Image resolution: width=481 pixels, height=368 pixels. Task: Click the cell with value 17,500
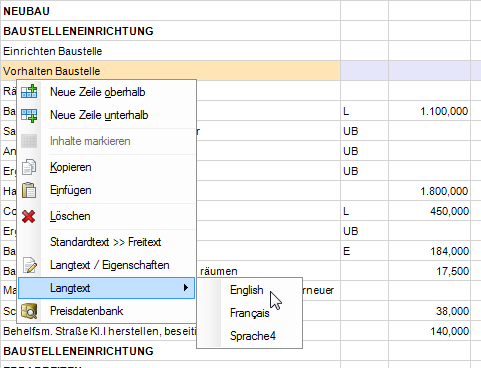pos(429,271)
